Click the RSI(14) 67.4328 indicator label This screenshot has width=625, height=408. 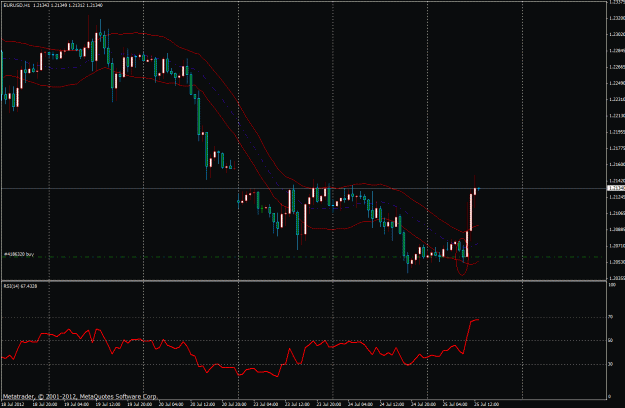click(20, 286)
